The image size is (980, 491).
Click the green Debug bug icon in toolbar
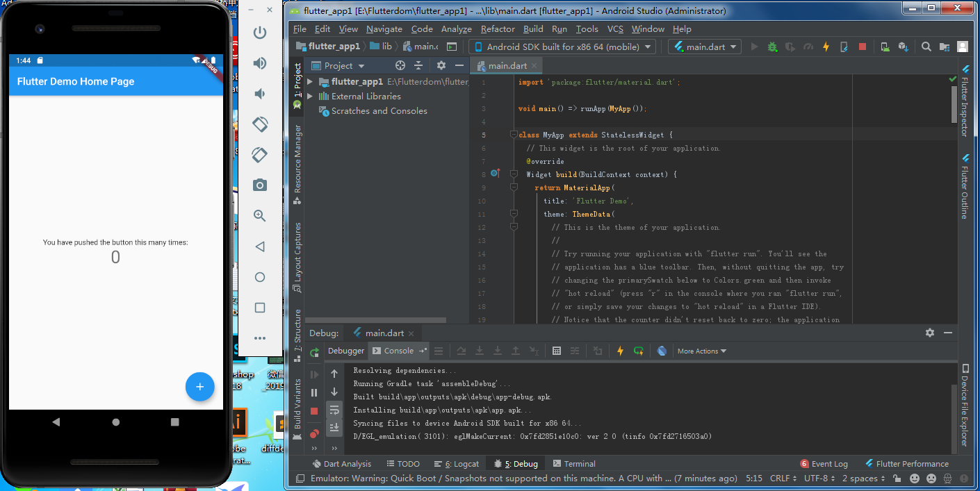772,47
